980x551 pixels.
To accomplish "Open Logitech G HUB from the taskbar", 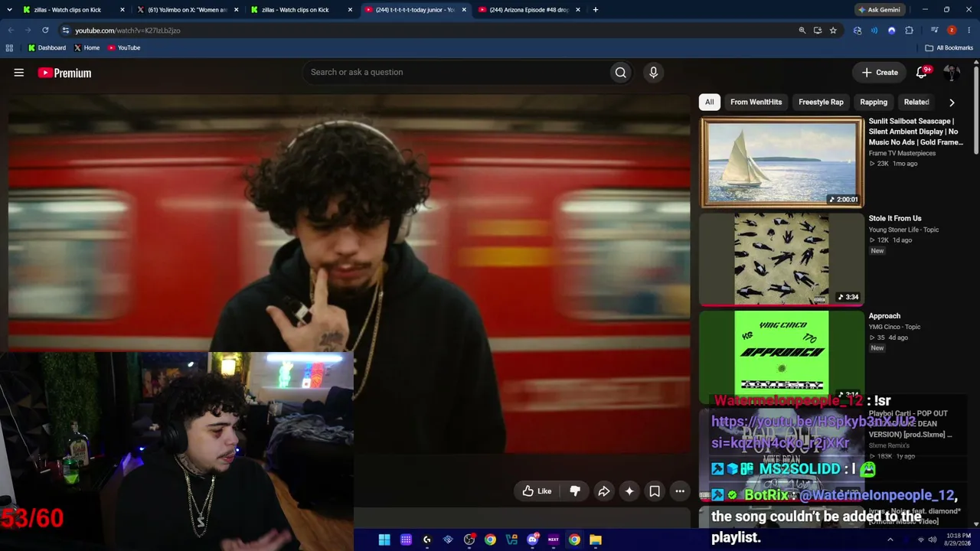I will pyautogui.click(x=426, y=540).
